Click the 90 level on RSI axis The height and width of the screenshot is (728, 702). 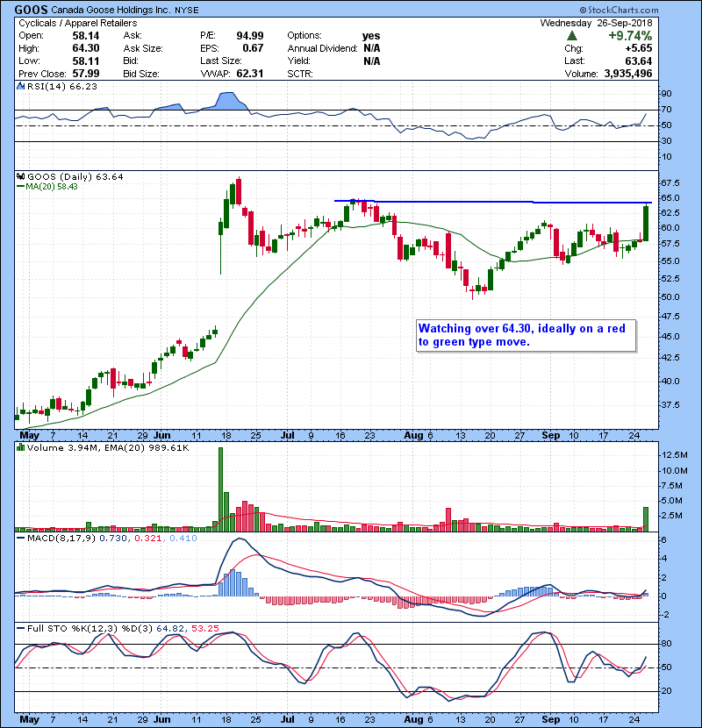666,94
